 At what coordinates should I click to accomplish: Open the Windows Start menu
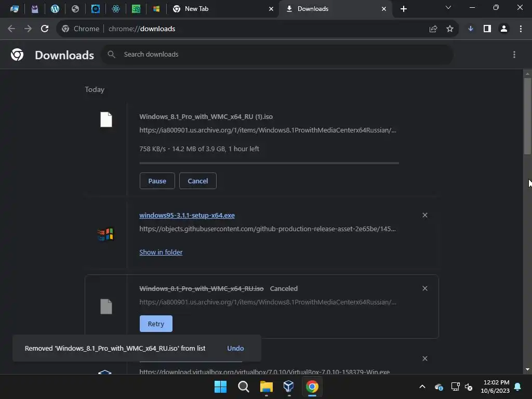220,387
